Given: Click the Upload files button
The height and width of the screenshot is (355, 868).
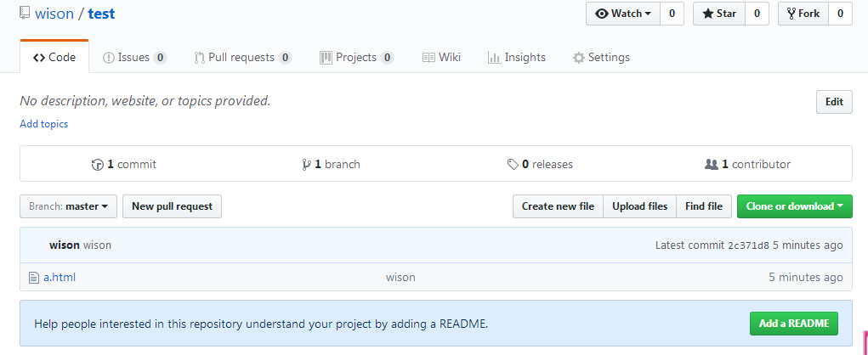Looking at the screenshot, I should point(640,206).
